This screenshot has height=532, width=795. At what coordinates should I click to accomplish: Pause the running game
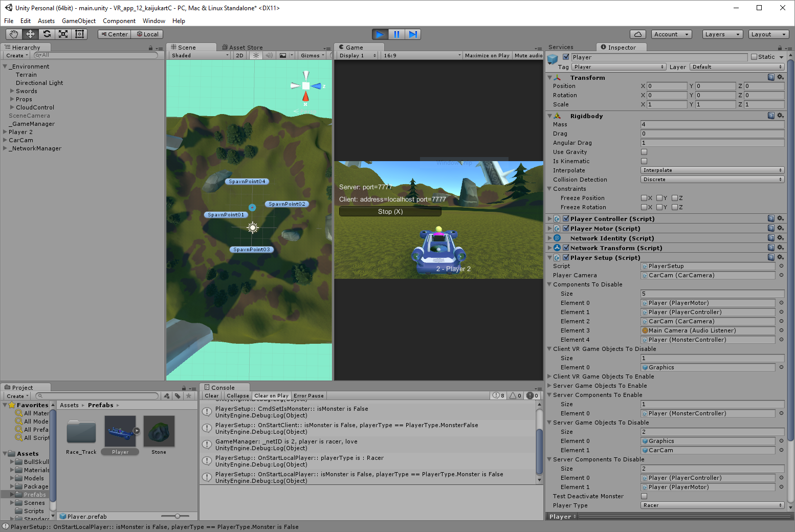[396, 34]
